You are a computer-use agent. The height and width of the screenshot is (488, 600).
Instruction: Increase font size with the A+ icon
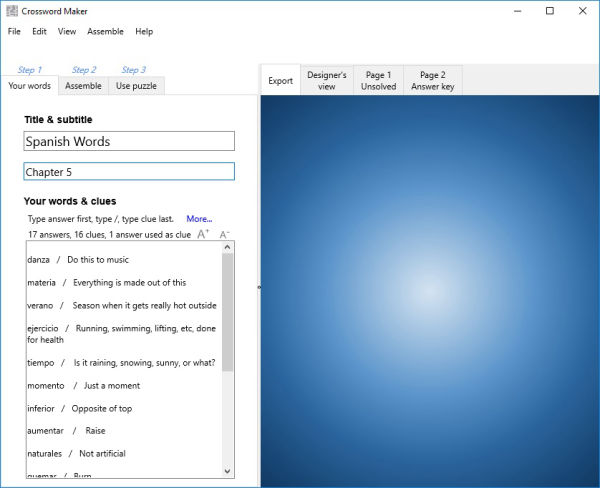tap(203, 234)
